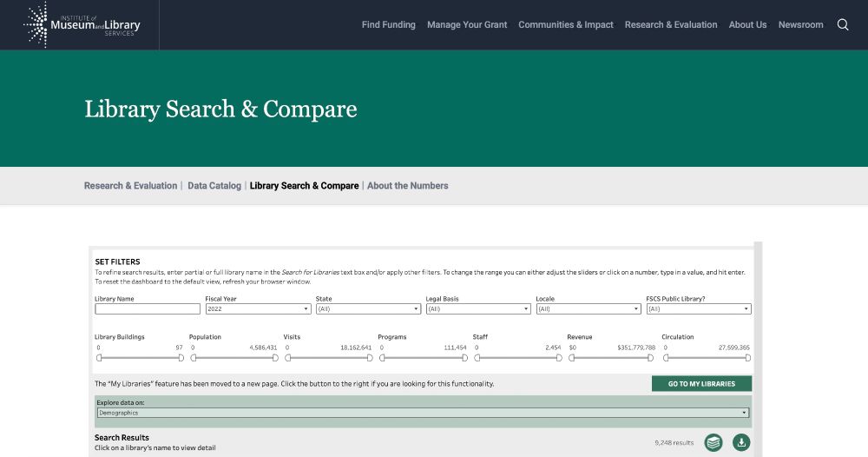Open the site search magnifier icon
The image size is (868, 457).
click(x=843, y=24)
